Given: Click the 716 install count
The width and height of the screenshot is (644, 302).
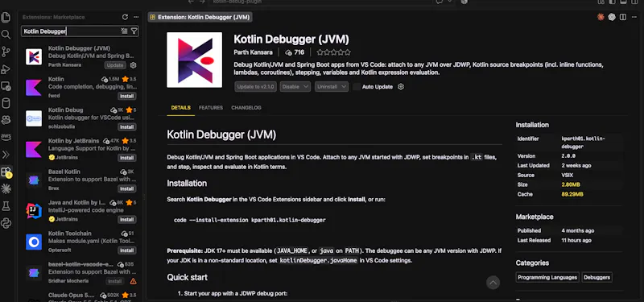Looking at the screenshot, I should click(295, 52).
